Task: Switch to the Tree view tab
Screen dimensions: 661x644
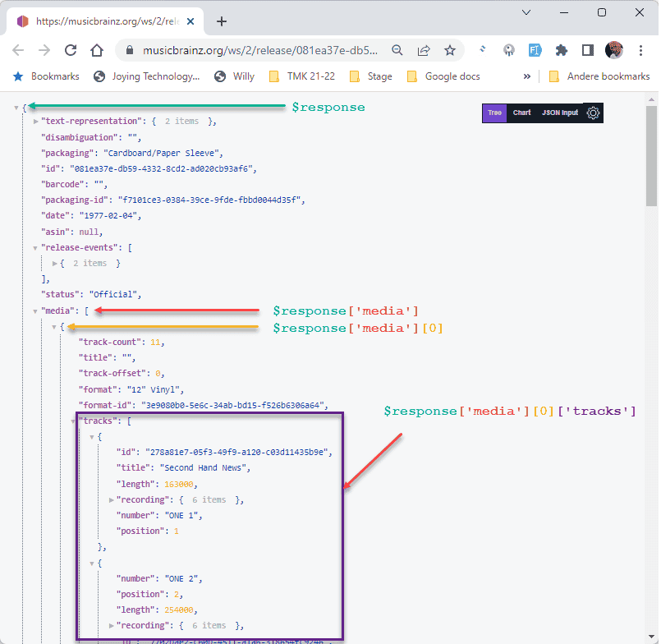Action: [494, 113]
